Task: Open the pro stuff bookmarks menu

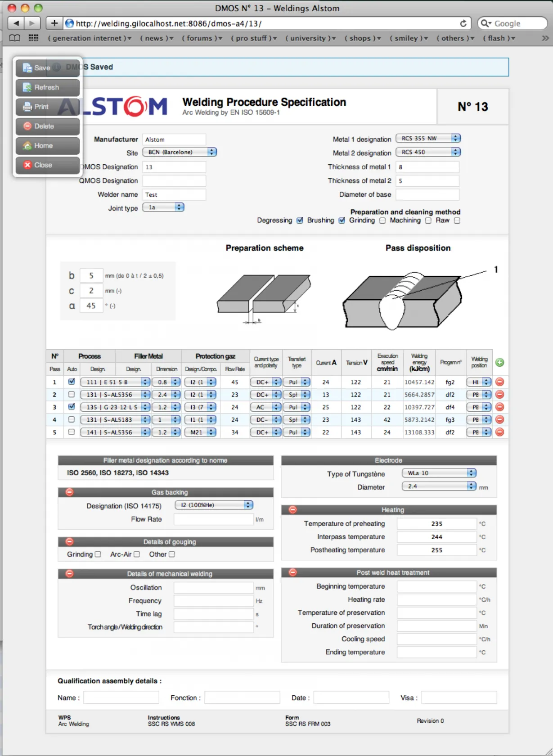Action: pyautogui.click(x=254, y=38)
